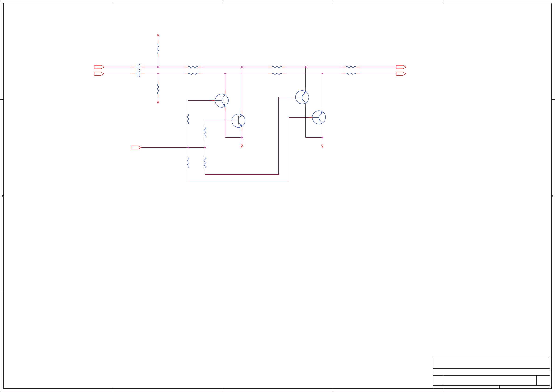
Task: Click the lone control input port symbol
Action: point(136,147)
